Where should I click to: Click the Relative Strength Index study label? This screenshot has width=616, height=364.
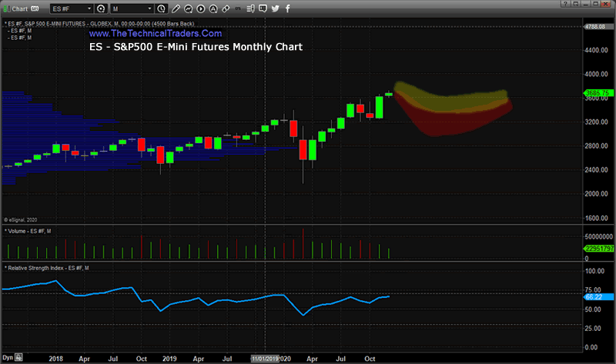[48, 267]
